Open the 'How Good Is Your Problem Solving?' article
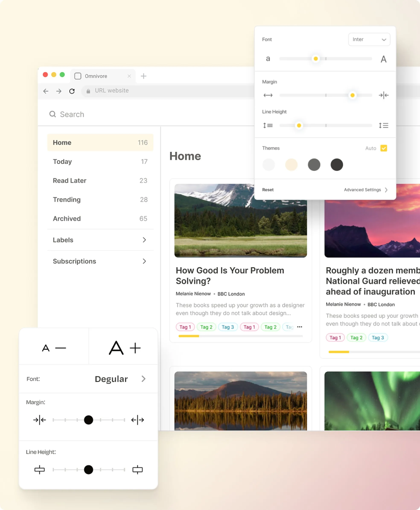Screen dimensions: 420x510 [230, 276]
